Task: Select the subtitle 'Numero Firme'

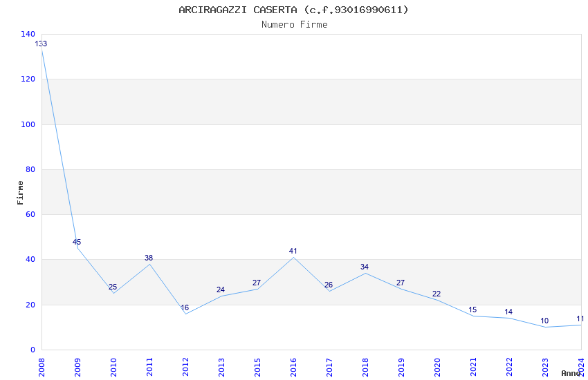Action: [295, 24]
